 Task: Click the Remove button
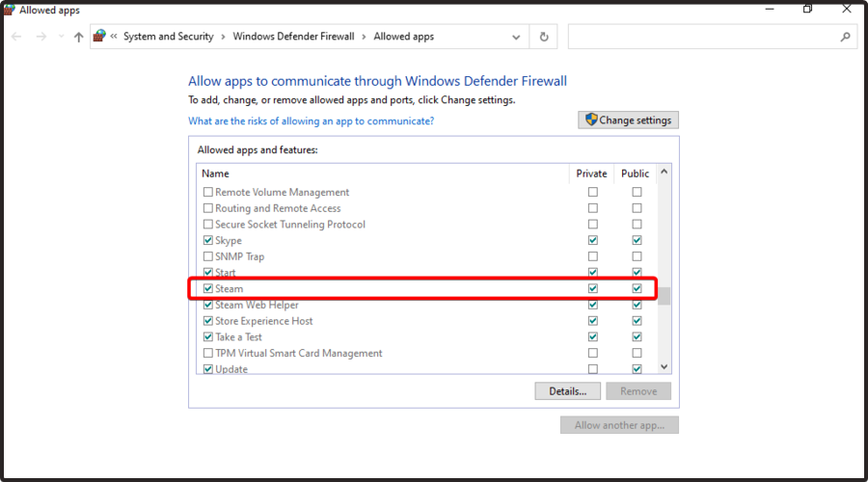coord(638,391)
